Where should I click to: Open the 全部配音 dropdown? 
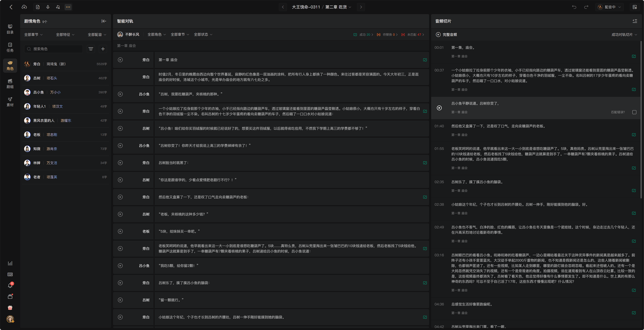tap(97, 34)
